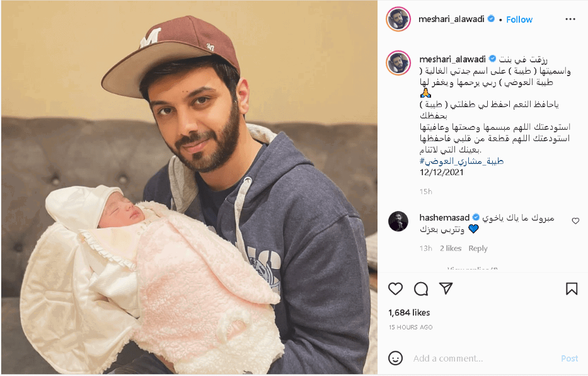
Task: Focus the Add a comment field
Action: [484, 358]
